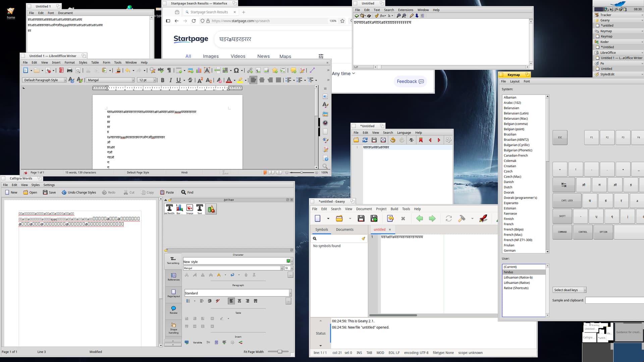Image resolution: width=644 pixels, height=362 pixels.
Task: Toggle Italic formatting in LibreOffice Writer
Action: [x=170, y=80]
